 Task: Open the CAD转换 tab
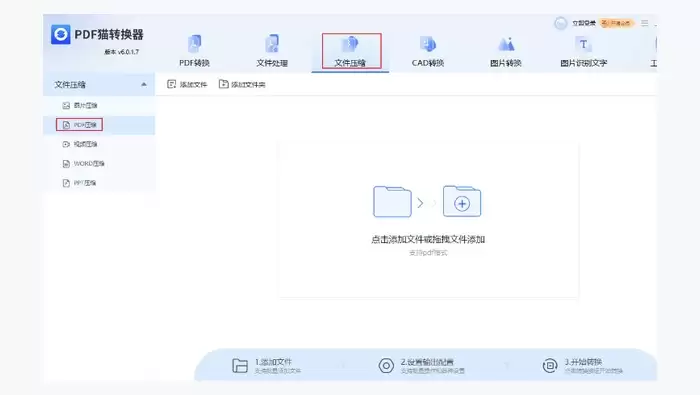pyautogui.click(x=428, y=51)
